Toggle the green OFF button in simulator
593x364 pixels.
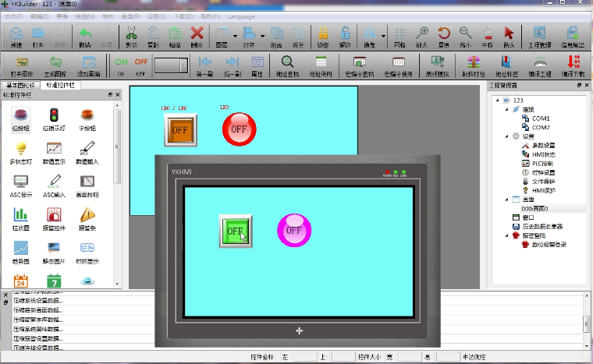pyautogui.click(x=235, y=230)
